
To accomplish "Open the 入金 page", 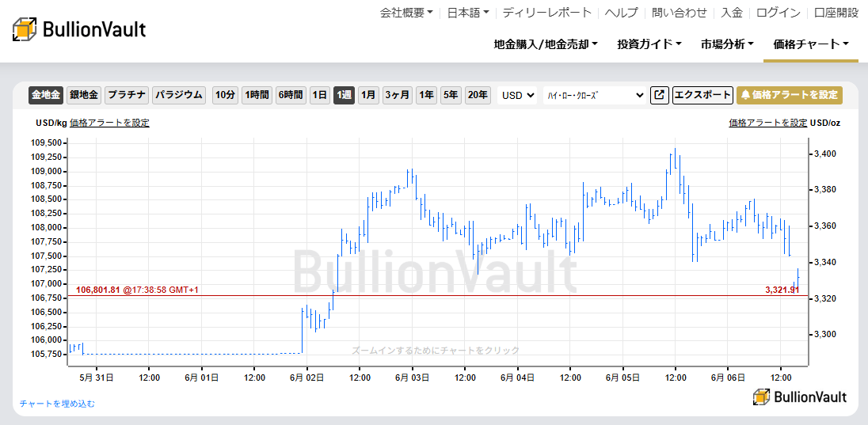I will pyautogui.click(x=732, y=12).
